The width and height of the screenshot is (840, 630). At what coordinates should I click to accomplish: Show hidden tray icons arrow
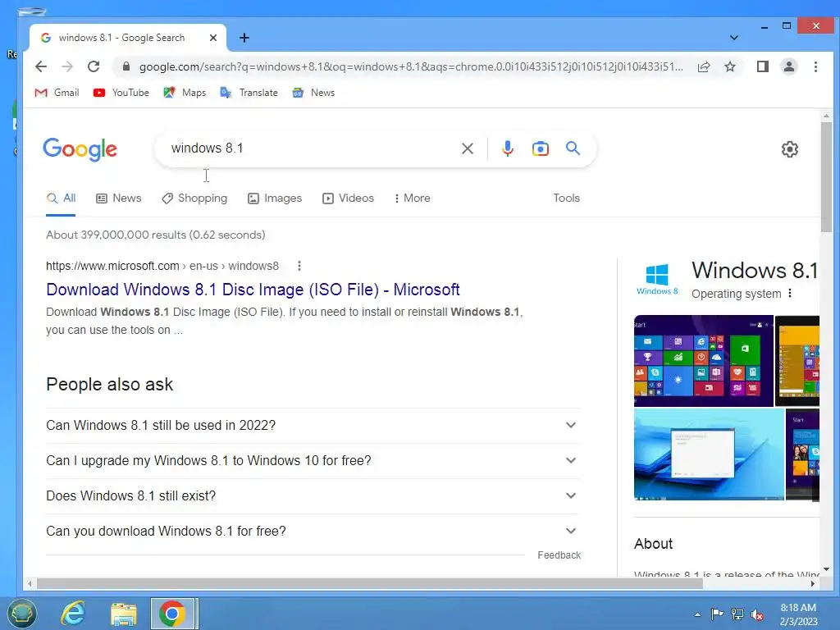coord(697,614)
